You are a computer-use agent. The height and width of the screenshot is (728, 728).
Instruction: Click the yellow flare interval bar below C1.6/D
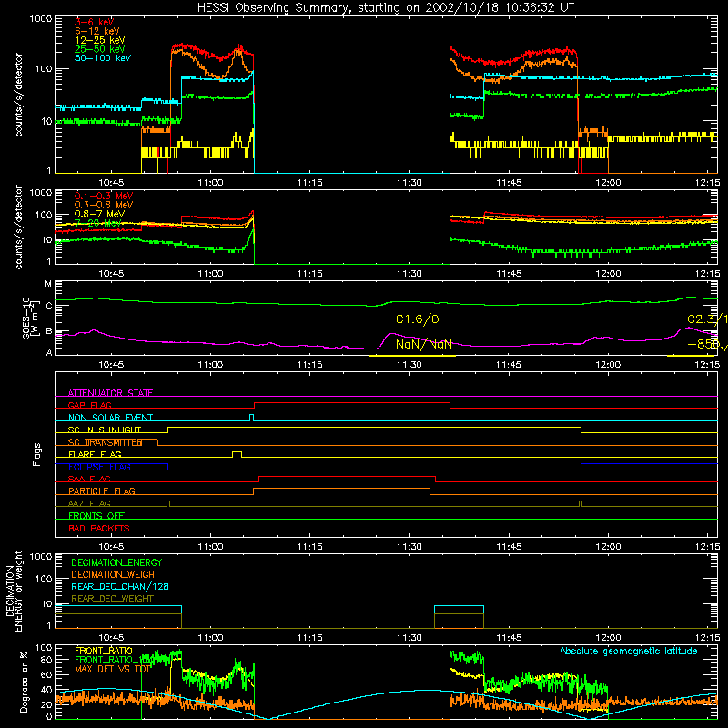point(412,356)
